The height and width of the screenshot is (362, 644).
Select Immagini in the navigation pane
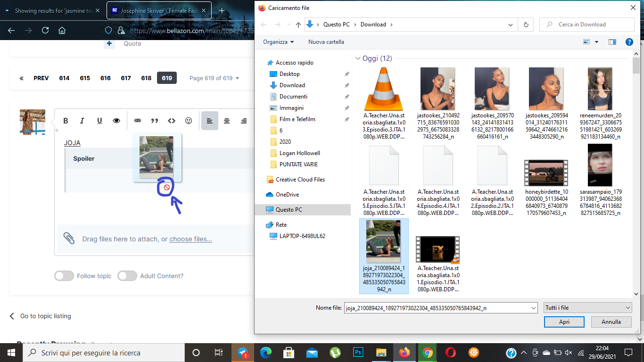click(x=291, y=108)
